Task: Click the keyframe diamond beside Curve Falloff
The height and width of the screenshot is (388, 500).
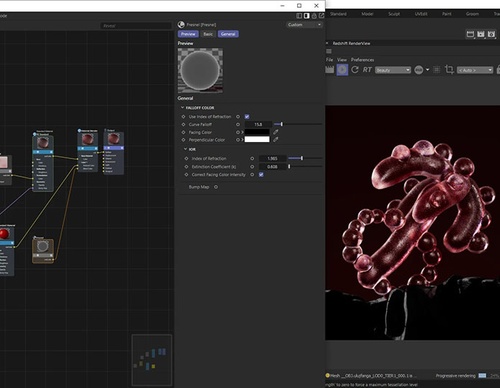Action: click(x=183, y=124)
